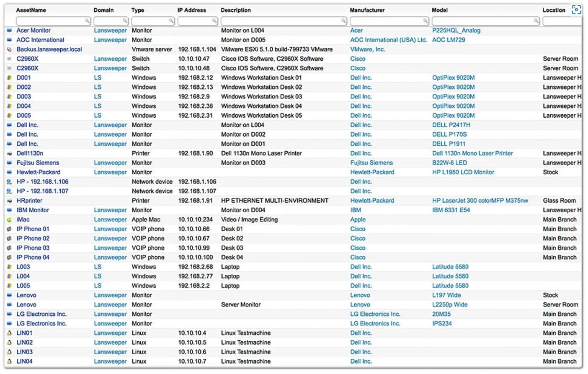Click the monitor icon beside Acer Monitor
The width and height of the screenshot is (588, 374).
pyautogui.click(x=9, y=31)
